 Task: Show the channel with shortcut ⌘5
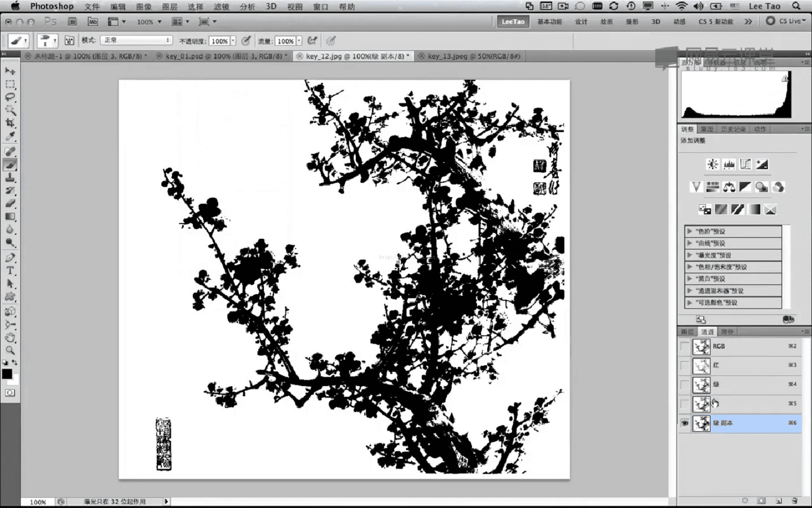685,404
